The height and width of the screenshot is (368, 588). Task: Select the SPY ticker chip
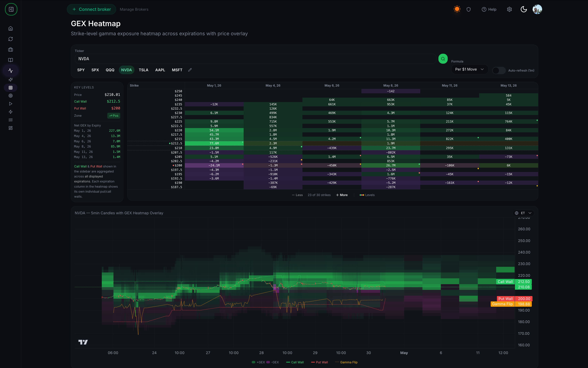(x=81, y=70)
